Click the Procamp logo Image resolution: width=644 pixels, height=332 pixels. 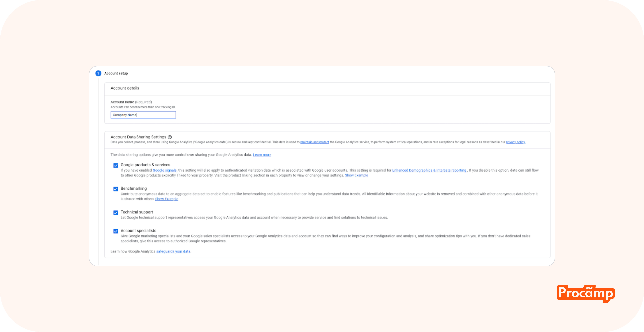pos(586,293)
